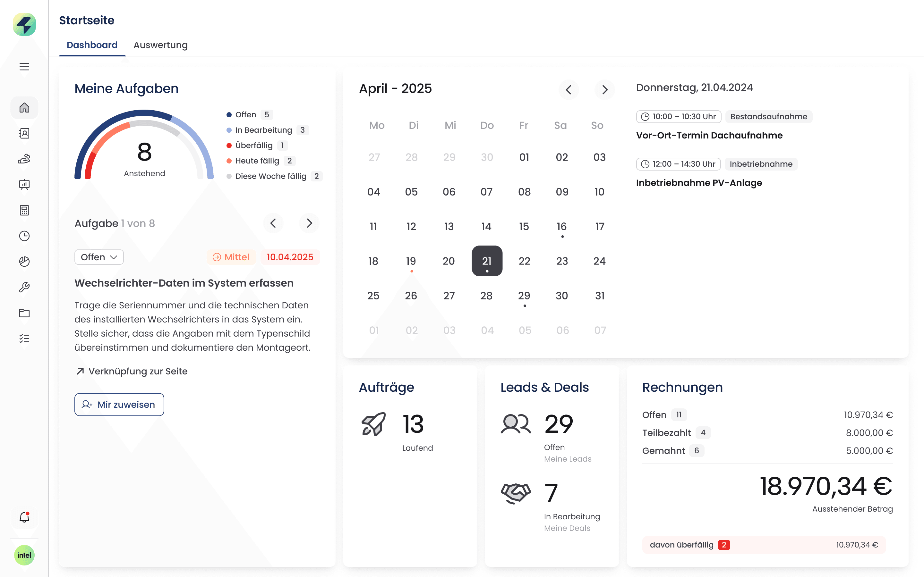Click the checklist icon in sidebar
Image resolution: width=924 pixels, height=577 pixels.
pos(24,339)
